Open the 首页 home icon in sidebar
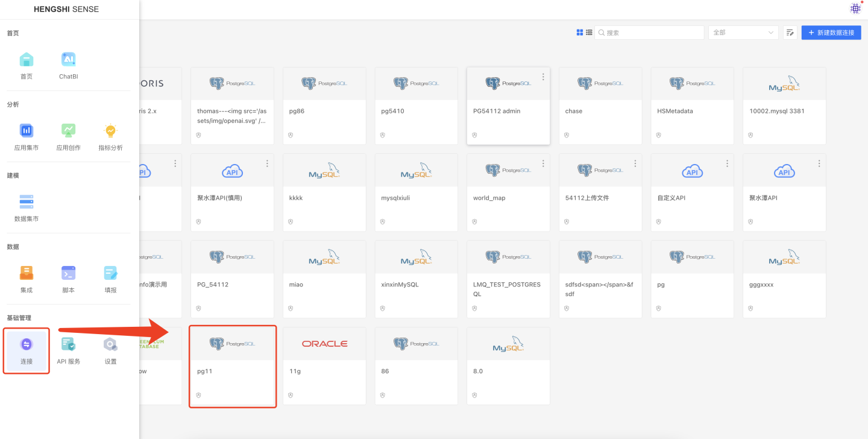Image resolution: width=868 pixels, height=439 pixels. [26, 60]
